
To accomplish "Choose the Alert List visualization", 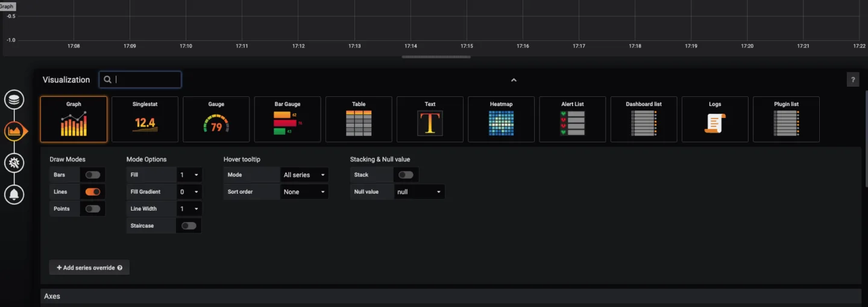I will [x=573, y=119].
